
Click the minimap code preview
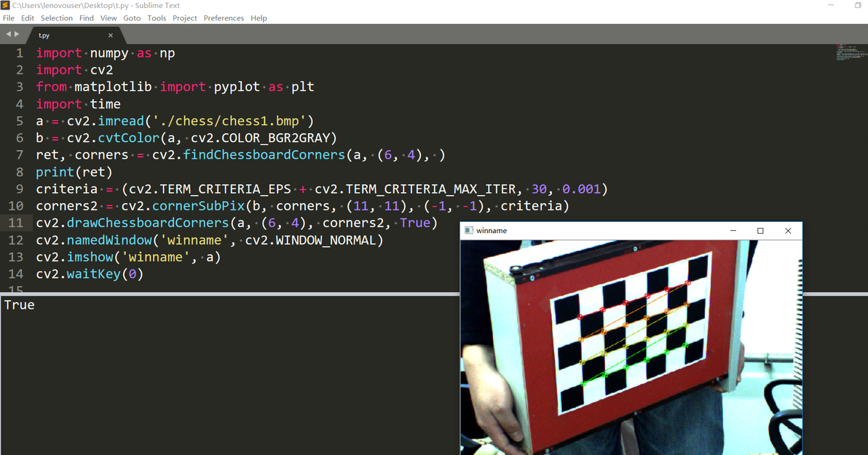point(851,52)
